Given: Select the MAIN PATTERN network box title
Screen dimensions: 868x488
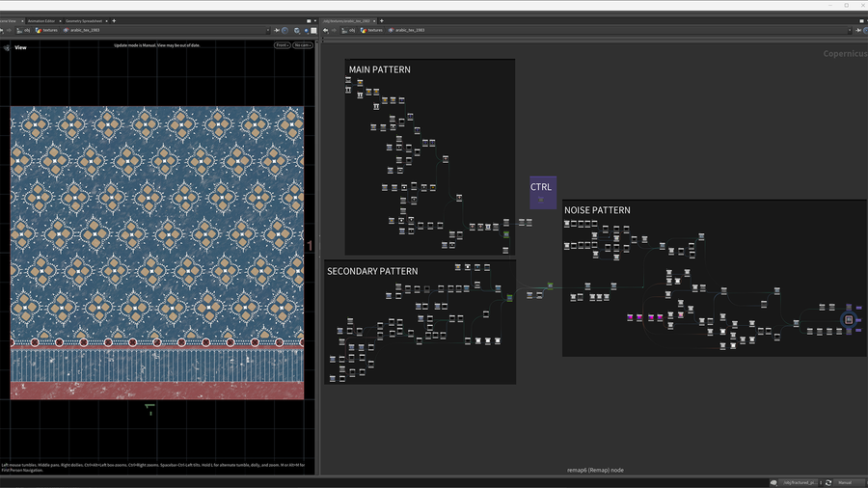Looking at the screenshot, I should [x=379, y=69].
